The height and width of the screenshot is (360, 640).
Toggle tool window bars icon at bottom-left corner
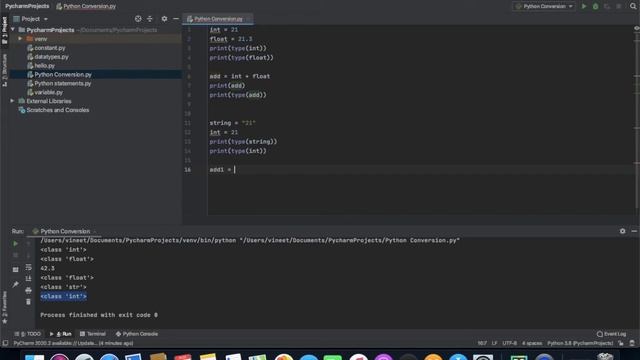5,343
